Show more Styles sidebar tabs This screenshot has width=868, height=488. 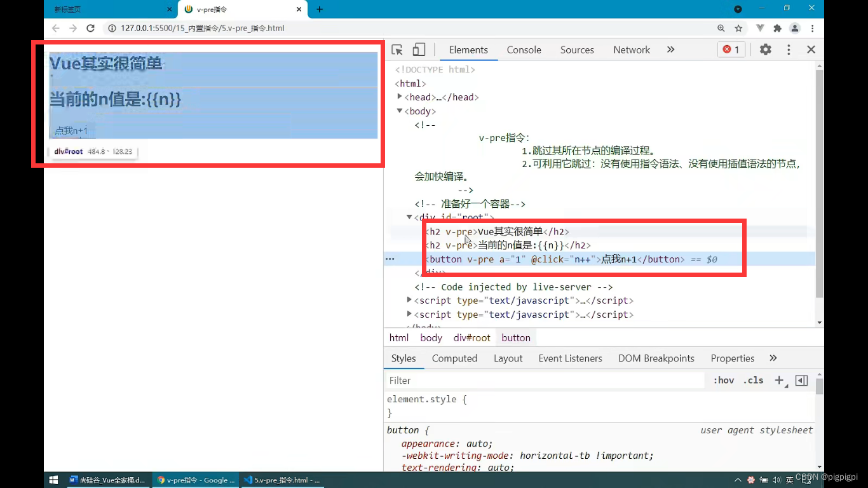pos(773,358)
